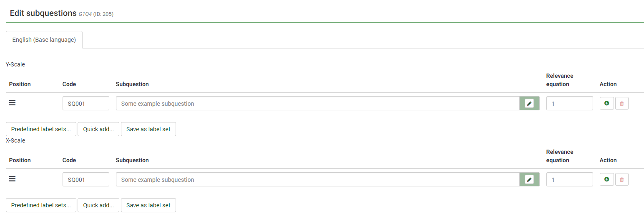644x214 pixels.
Task: Delete the Y-Scale subquestion row
Action: point(621,103)
